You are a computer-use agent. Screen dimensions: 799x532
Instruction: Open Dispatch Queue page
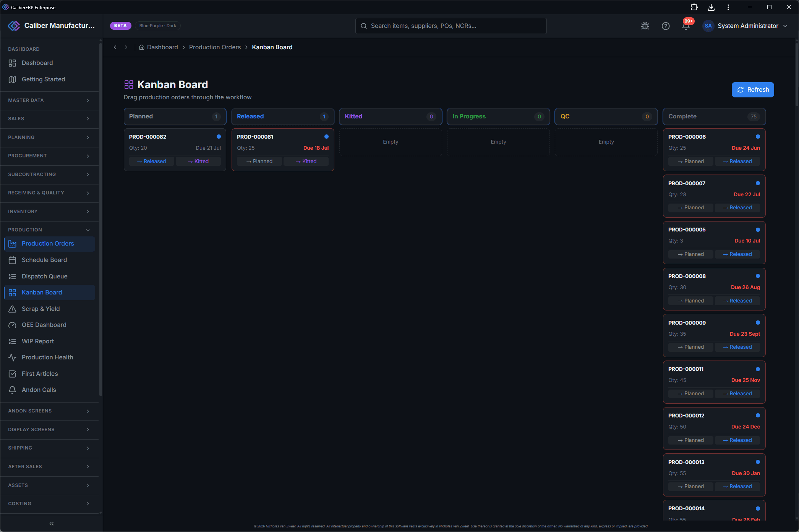click(x=49, y=277)
